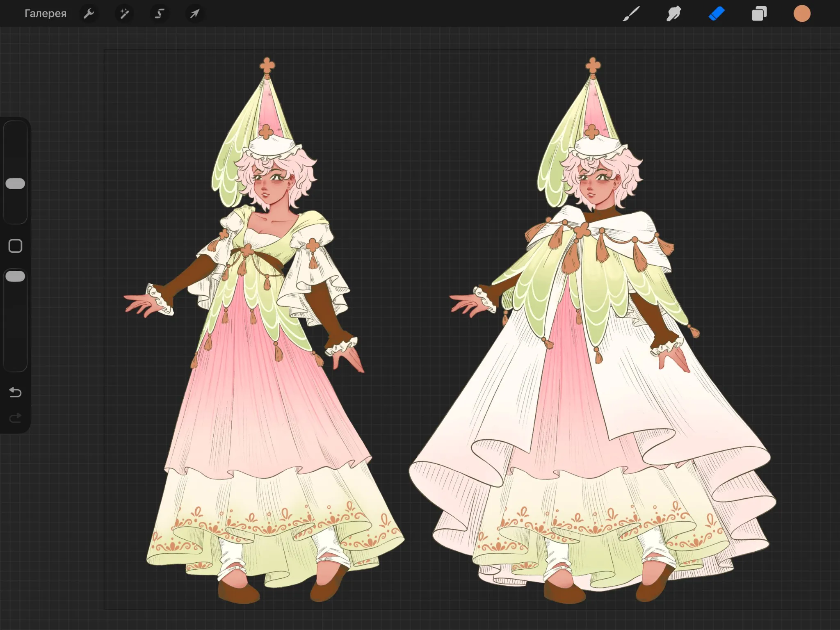Click the upper part of the size slider track

click(x=15, y=148)
